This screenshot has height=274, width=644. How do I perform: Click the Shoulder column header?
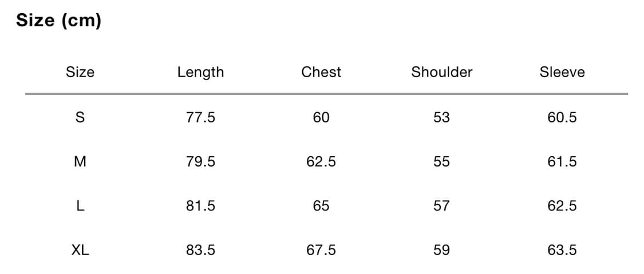tap(442, 72)
